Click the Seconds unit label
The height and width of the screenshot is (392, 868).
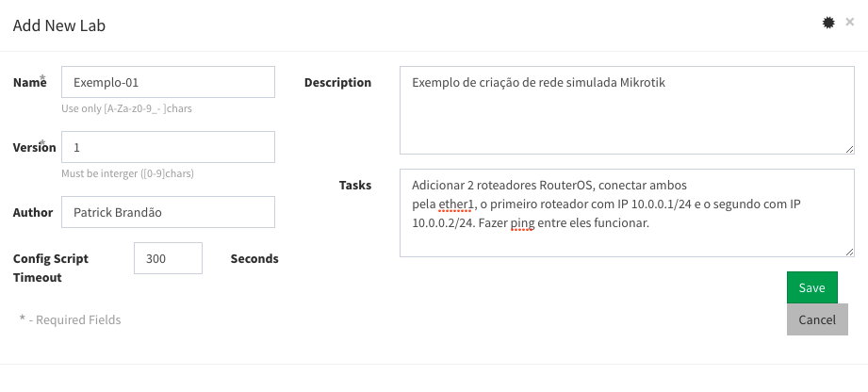click(x=254, y=258)
